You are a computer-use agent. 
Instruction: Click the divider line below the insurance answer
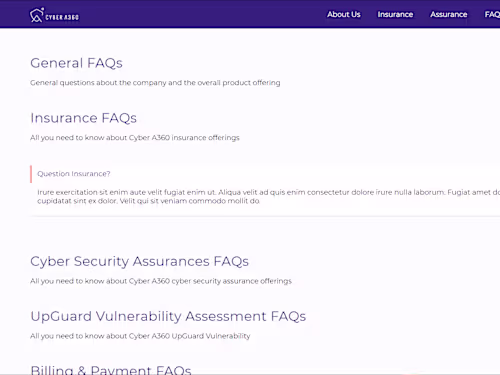(265, 216)
